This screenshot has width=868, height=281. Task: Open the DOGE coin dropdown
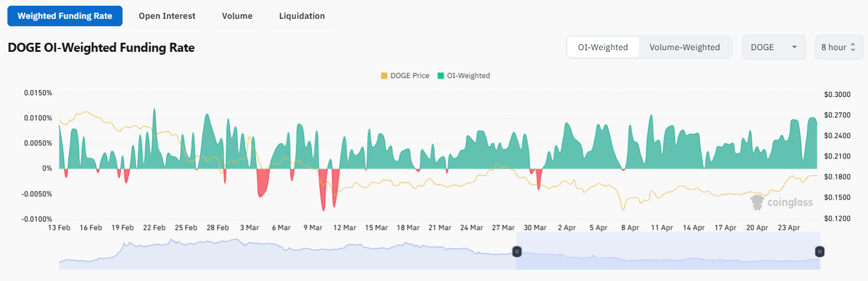[x=774, y=47]
